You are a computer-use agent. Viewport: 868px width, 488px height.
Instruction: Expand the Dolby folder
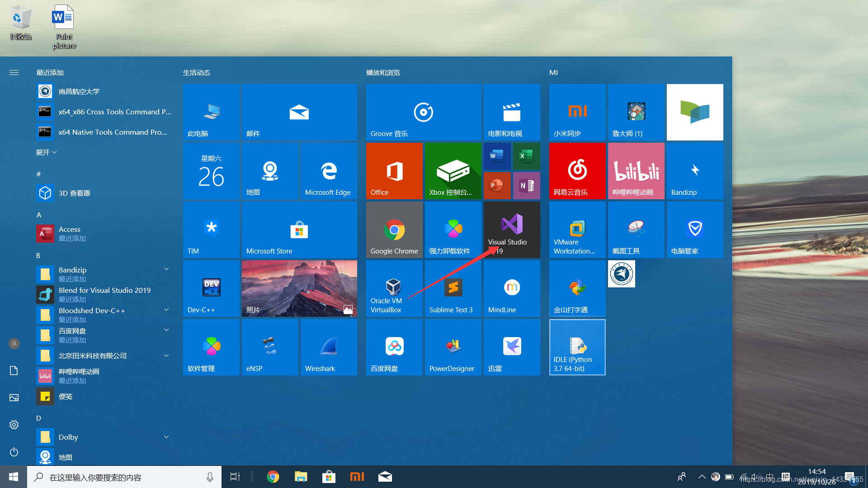166,437
